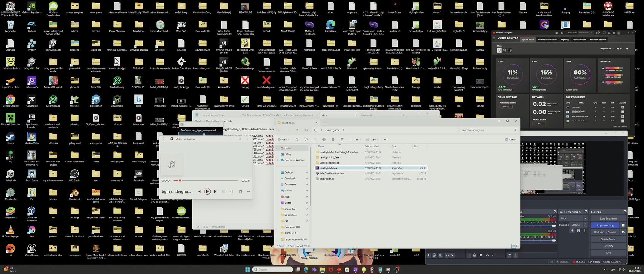Click the Network Booster OFF button in OMEN

[x=539, y=123]
